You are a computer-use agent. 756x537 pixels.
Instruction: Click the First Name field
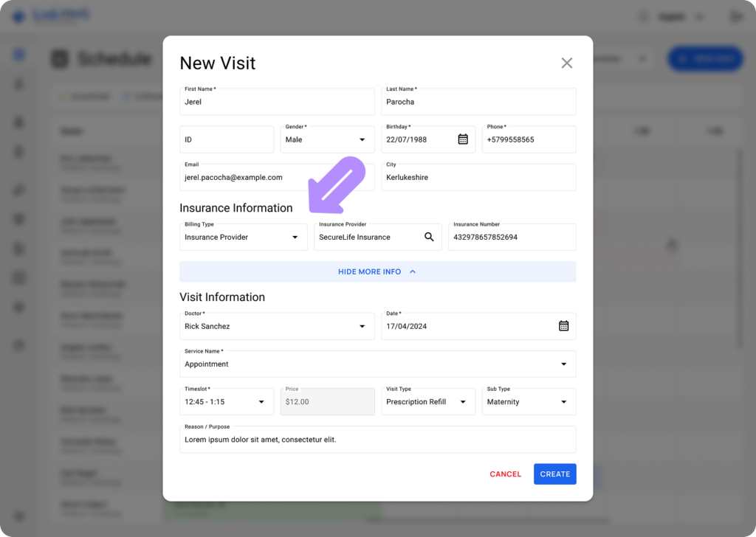click(x=277, y=103)
